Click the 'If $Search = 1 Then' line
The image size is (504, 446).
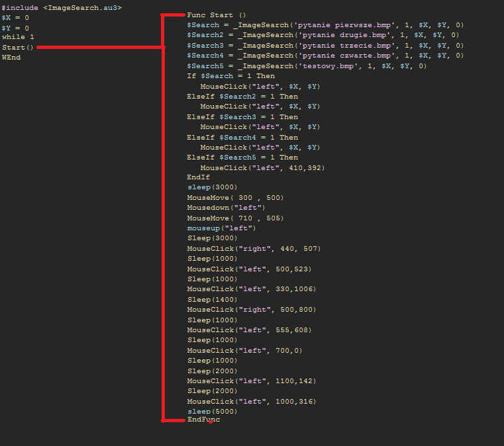230,76
